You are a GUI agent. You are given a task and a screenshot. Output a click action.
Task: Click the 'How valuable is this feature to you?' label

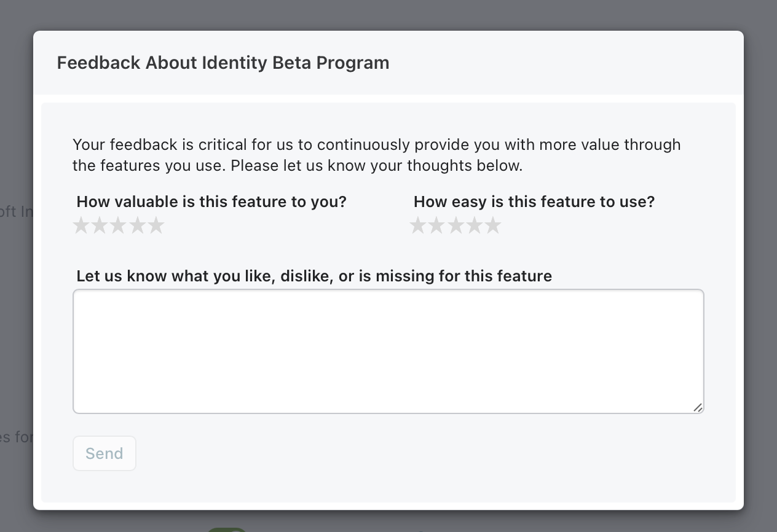coord(211,201)
